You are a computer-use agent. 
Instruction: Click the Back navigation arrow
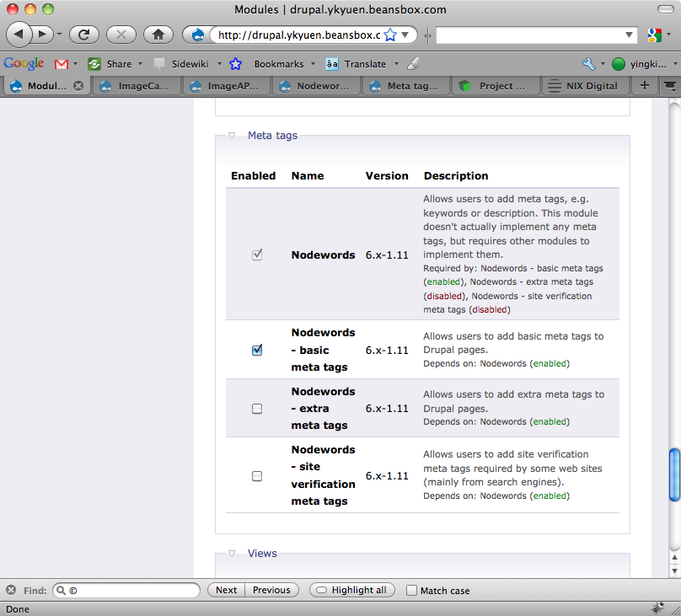19,35
